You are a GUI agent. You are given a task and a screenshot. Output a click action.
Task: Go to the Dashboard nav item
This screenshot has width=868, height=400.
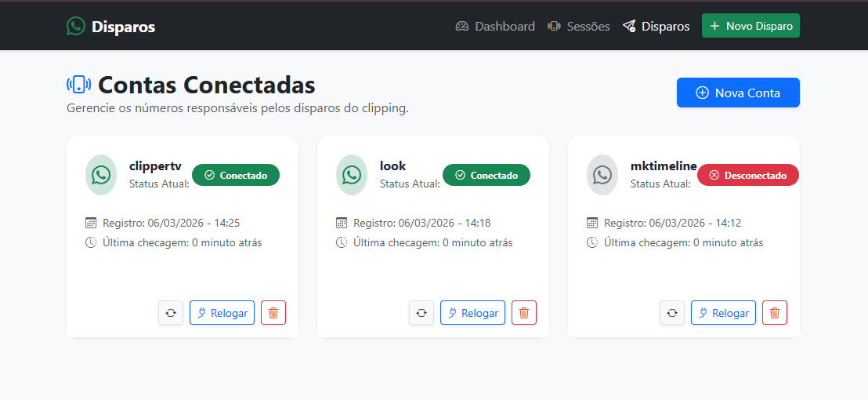click(x=495, y=26)
